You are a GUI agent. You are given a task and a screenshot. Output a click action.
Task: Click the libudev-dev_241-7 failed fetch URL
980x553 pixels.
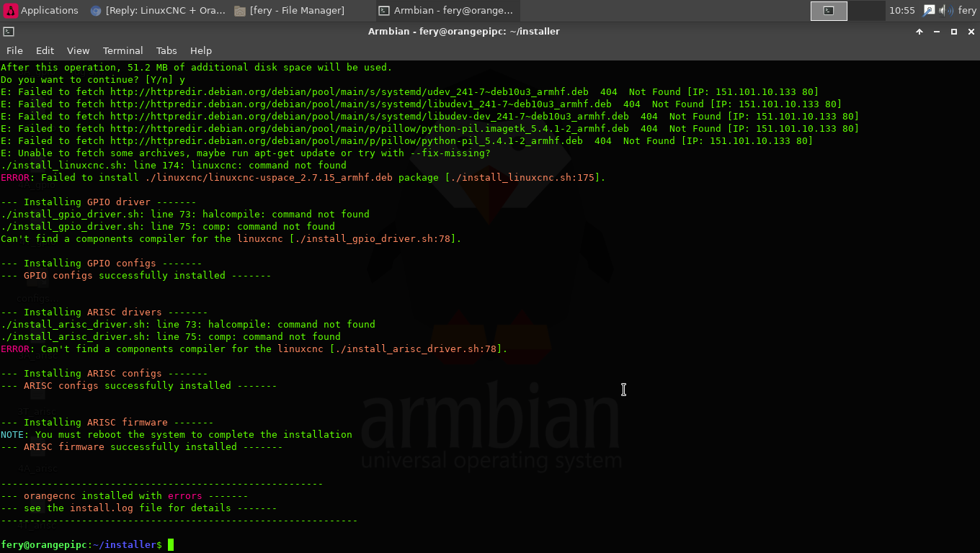(370, 117)
